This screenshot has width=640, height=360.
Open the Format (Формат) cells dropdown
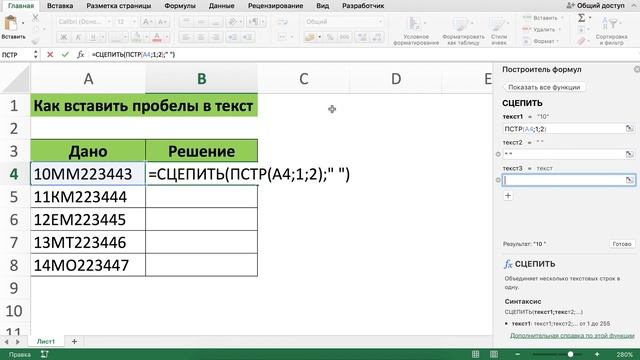point(540,41)
